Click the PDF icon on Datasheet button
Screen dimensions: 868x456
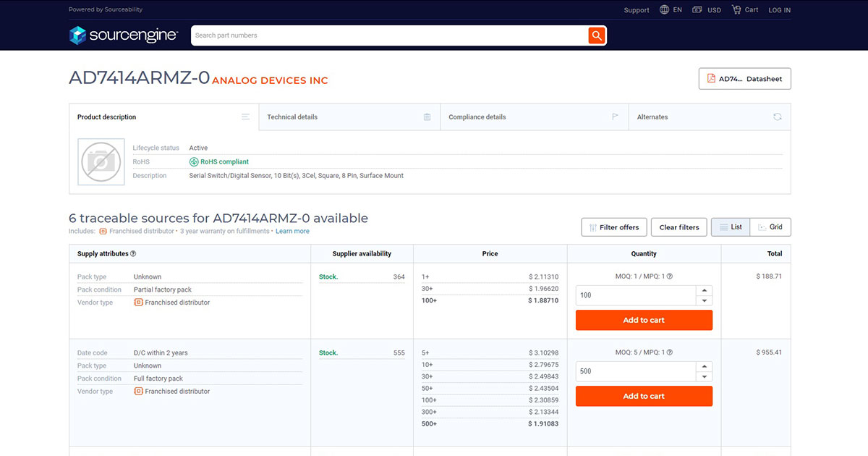point(711,79)
